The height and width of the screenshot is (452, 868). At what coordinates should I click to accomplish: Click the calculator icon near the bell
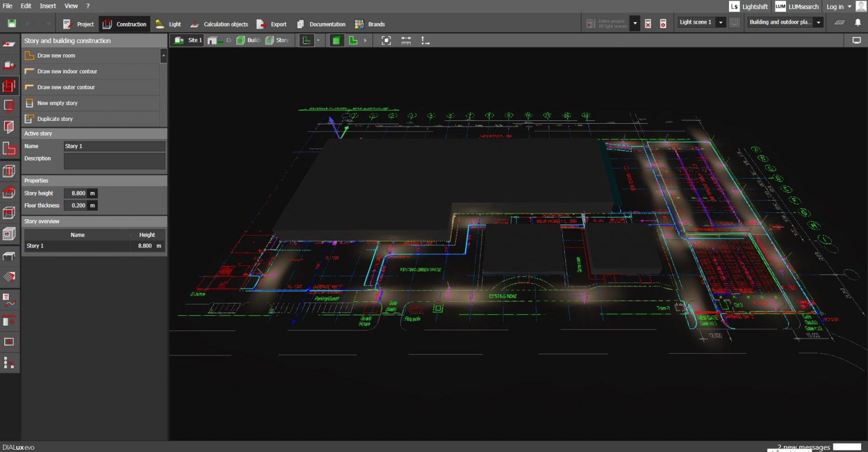click(x=839, y=23)
